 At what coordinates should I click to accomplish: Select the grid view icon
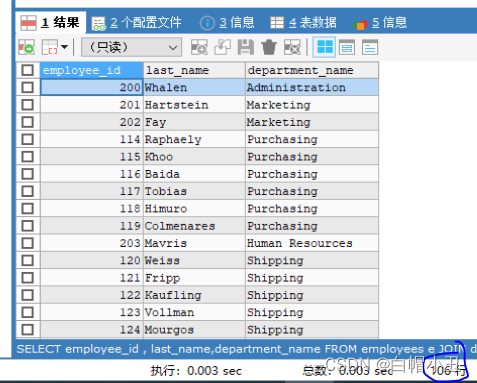(x=324, y=47)
